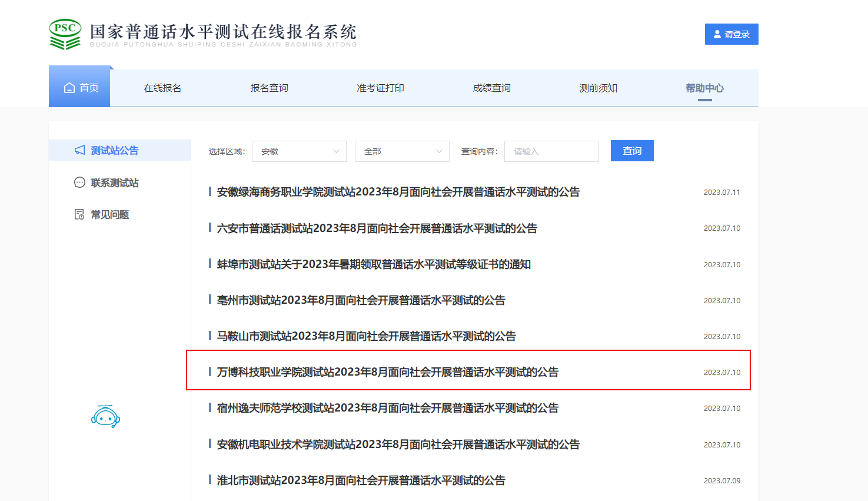The width and height of the screenshot is (868, 501).
Task: Click the 查询内容 search input field
Action: pos(551,151)
